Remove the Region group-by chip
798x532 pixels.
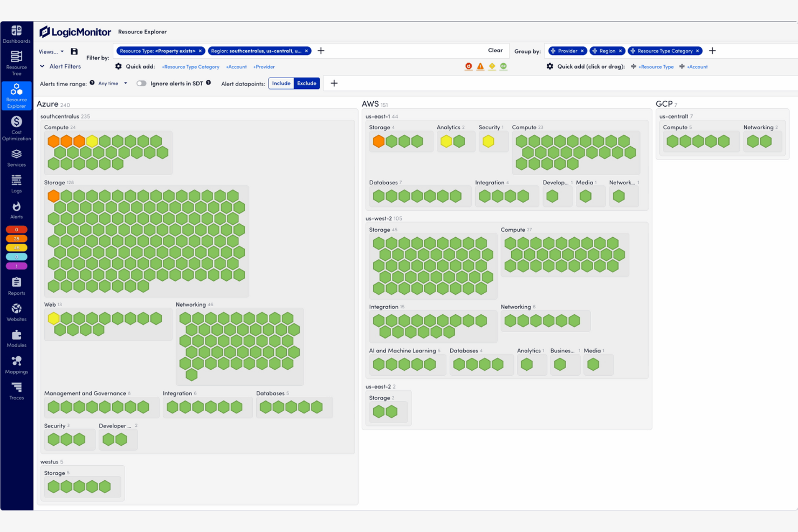(620, 51)
